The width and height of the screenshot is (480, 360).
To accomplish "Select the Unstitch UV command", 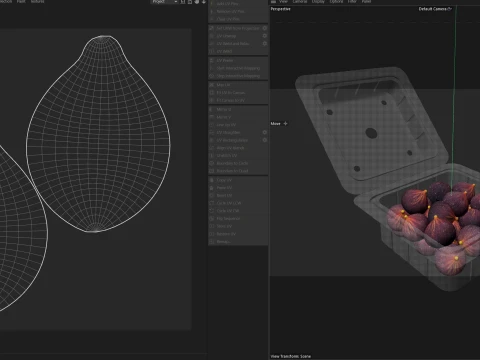I will click(x=238, y=156).
